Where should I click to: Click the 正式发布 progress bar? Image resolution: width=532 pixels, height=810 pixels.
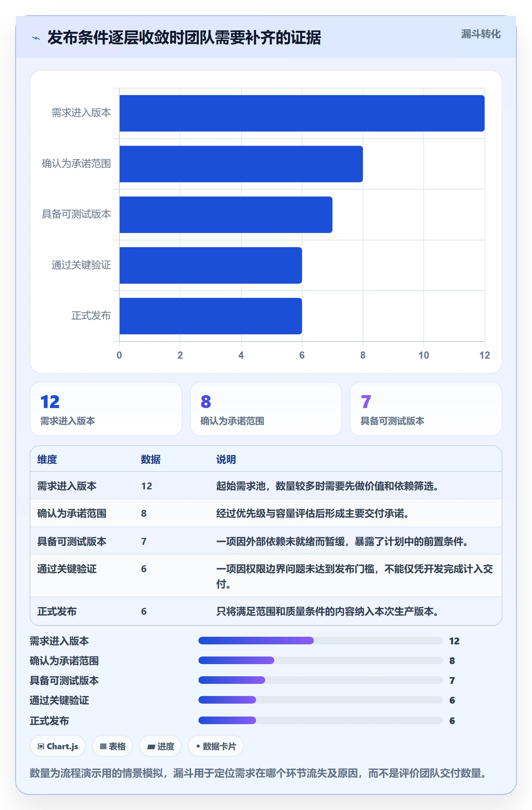320,720
